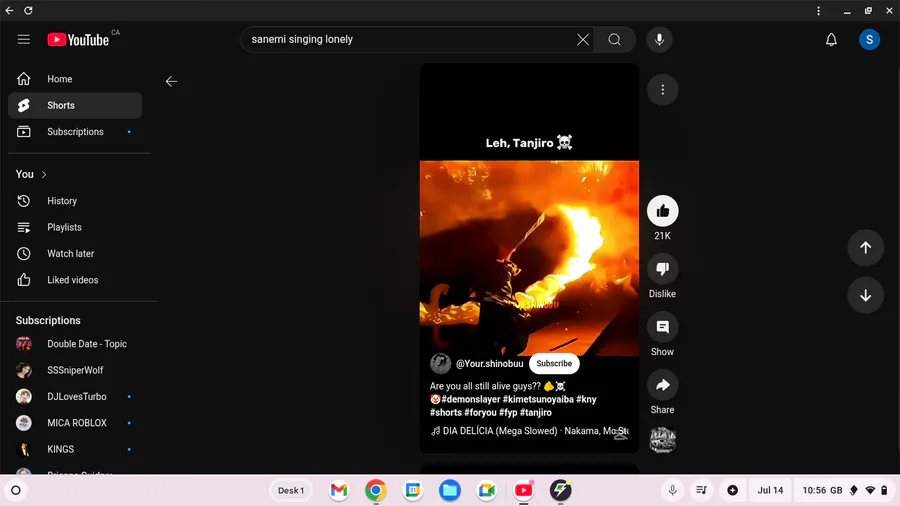This screenshot has height=506, width=900.
Task: Open the sound thumbnail for this Short
Action: click(662, 440)
